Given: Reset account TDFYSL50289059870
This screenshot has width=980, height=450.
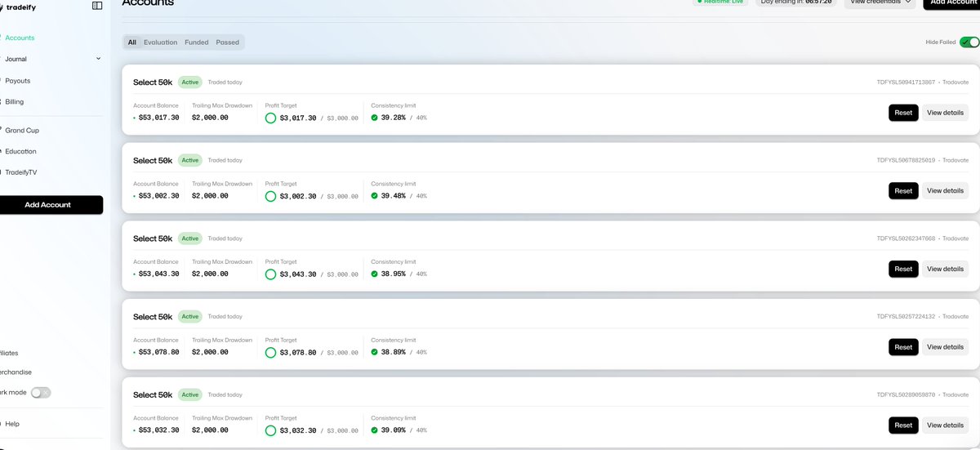Looking at the screenshot, I should 903,425.
